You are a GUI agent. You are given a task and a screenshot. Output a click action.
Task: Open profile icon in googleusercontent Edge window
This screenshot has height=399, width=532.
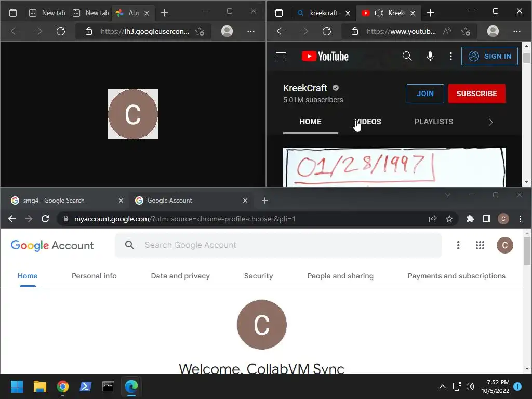tap(227, 31)
